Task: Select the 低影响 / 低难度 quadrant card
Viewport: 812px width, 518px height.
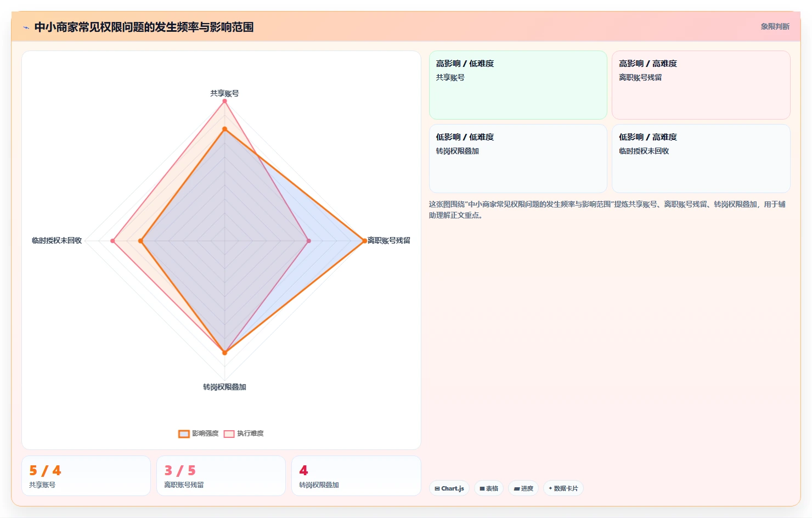Action: [518, 159]
